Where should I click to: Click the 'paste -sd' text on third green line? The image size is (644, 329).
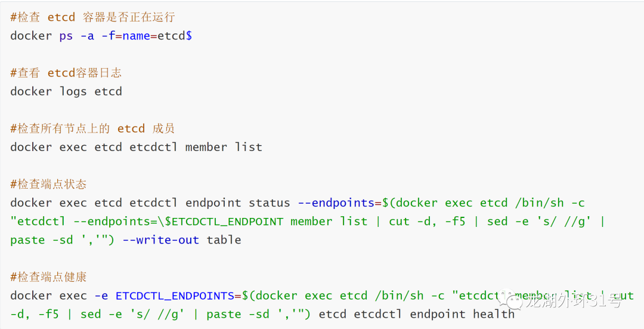pos(41,240)
